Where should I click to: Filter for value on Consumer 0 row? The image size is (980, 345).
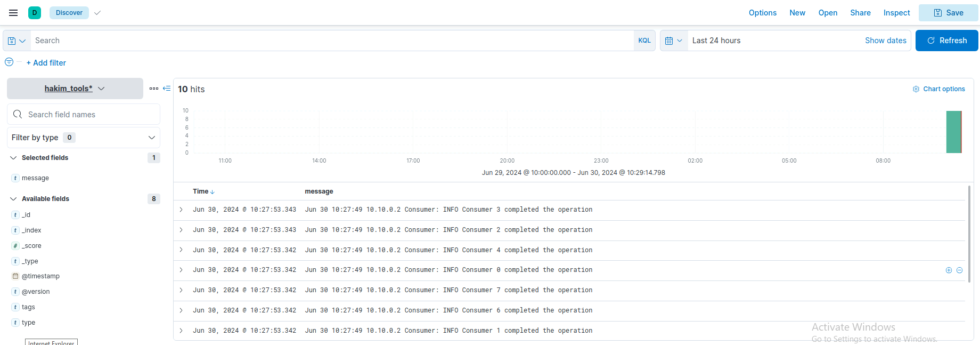pos(949,270)
